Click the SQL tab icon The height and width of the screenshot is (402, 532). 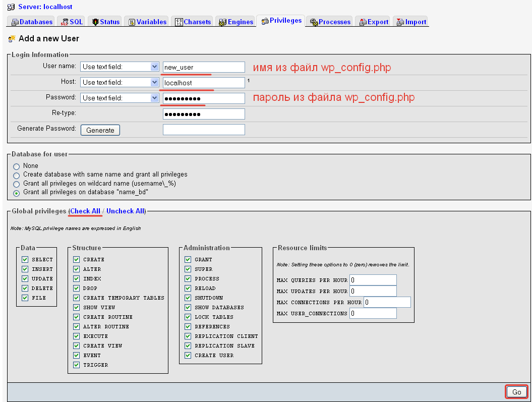65,22
